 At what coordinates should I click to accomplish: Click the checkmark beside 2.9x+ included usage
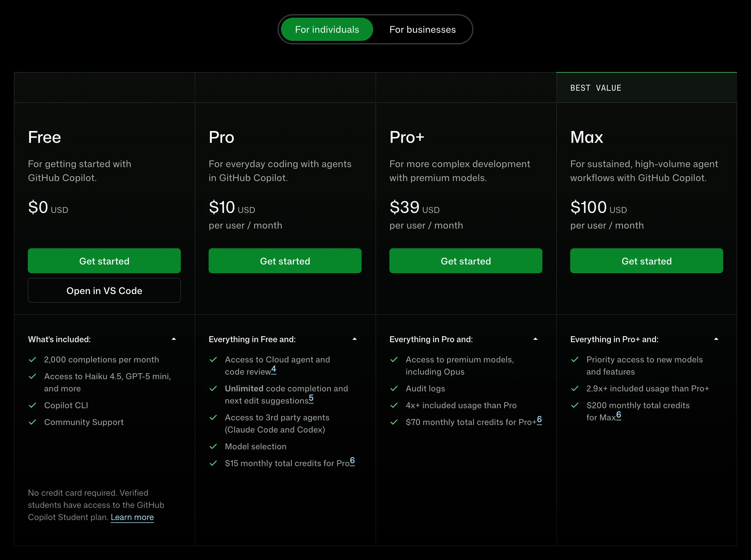(x=575, y=389)
